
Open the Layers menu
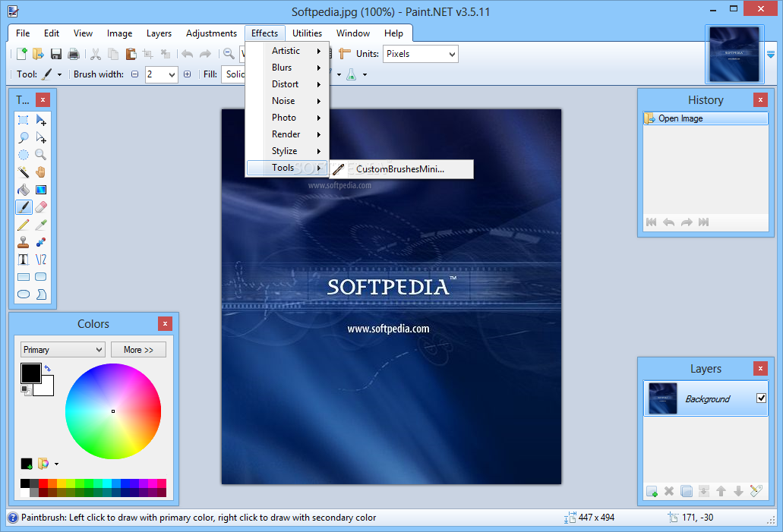pyautogui.click(x=159, y=33)
